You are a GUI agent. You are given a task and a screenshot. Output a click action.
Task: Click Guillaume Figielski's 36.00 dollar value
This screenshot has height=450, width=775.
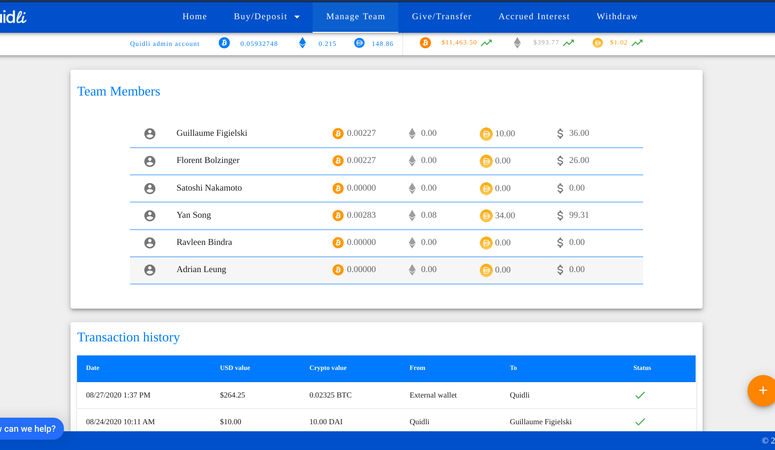point(579,133)
